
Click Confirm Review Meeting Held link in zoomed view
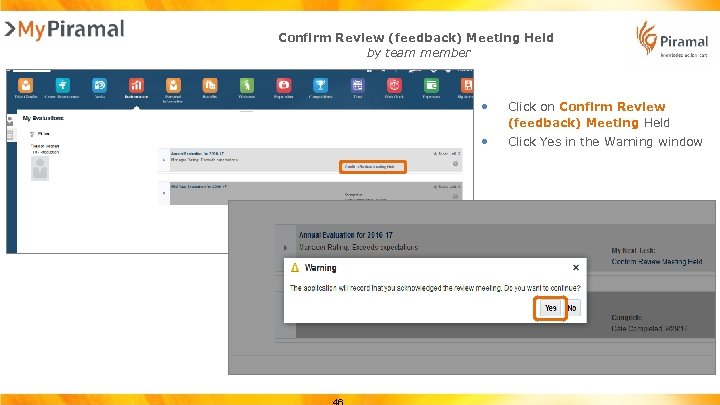point(657,261)
